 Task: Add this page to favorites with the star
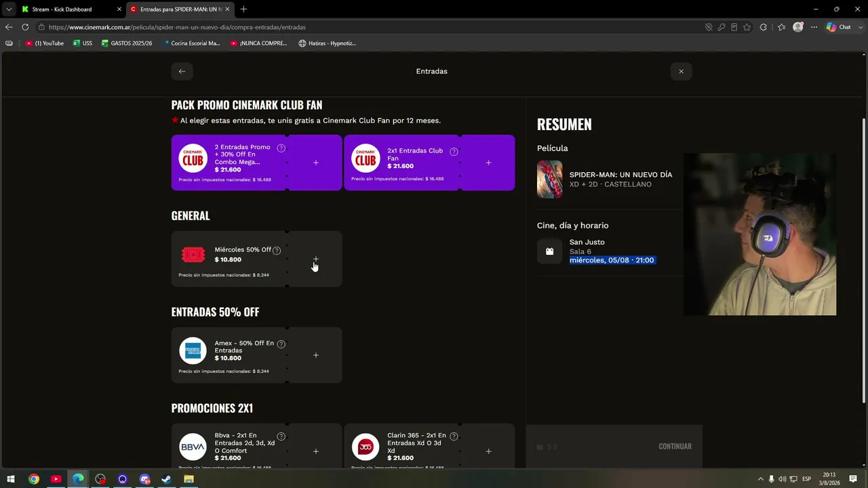pyautogui.click(x=747, y=27)
